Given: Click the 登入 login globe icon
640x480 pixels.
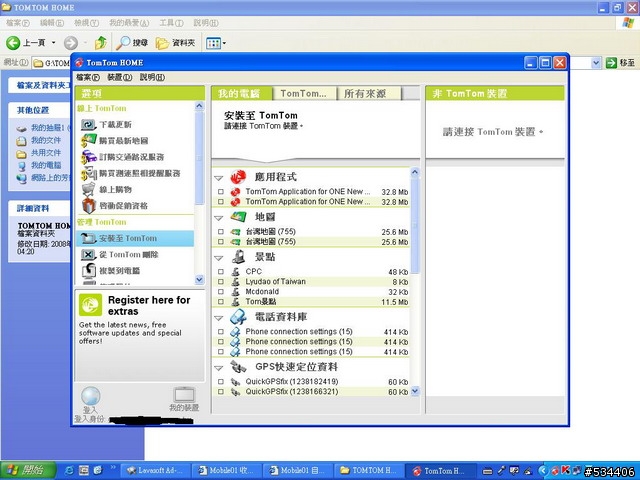Looking at the screenshot, I should tap(90, 396).
